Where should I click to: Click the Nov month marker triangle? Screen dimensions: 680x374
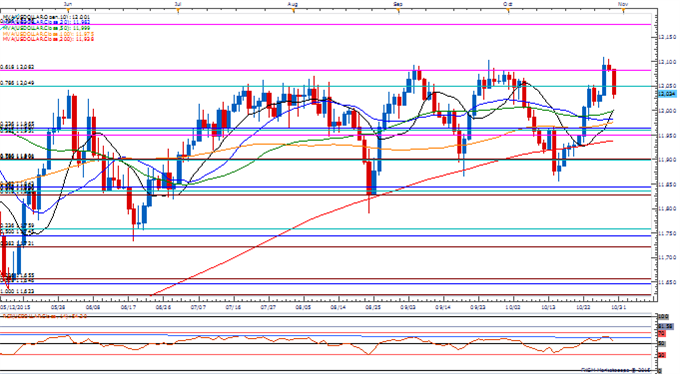pos(624,11)
